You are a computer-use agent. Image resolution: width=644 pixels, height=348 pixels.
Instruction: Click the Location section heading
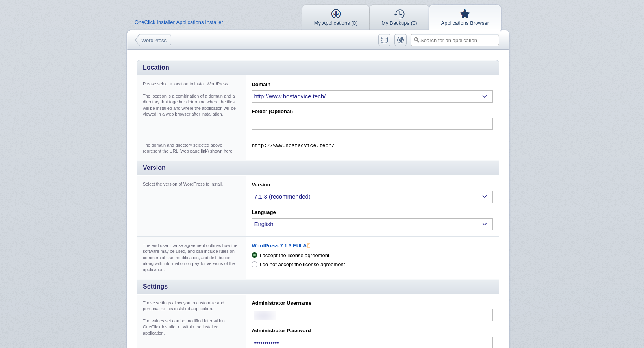pyautogui.click(x=156, y=68)
